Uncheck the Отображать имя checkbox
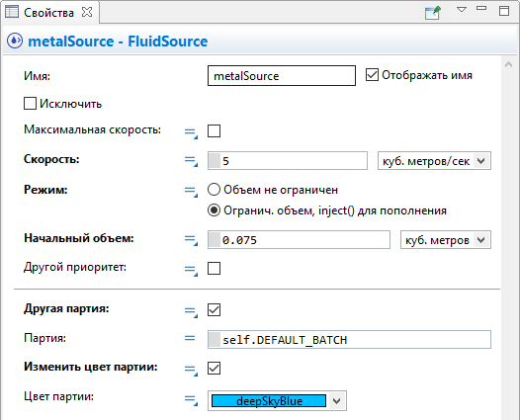Image resolution: width=520 pixels, height=420 pixels. pos(372,75)
